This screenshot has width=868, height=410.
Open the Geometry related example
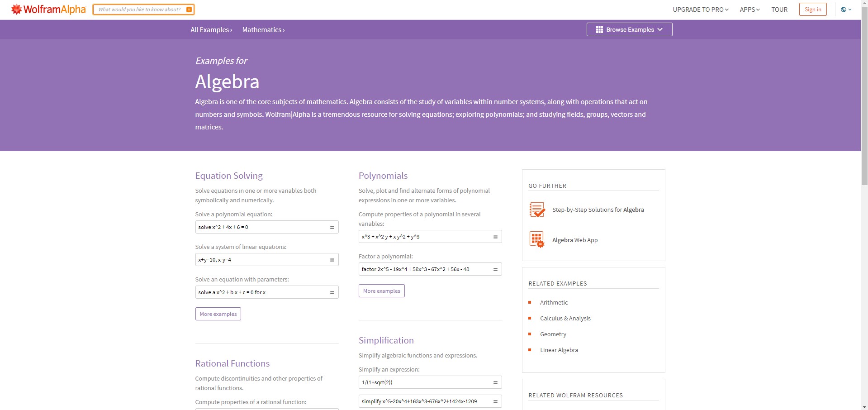[x=553, y=334]
